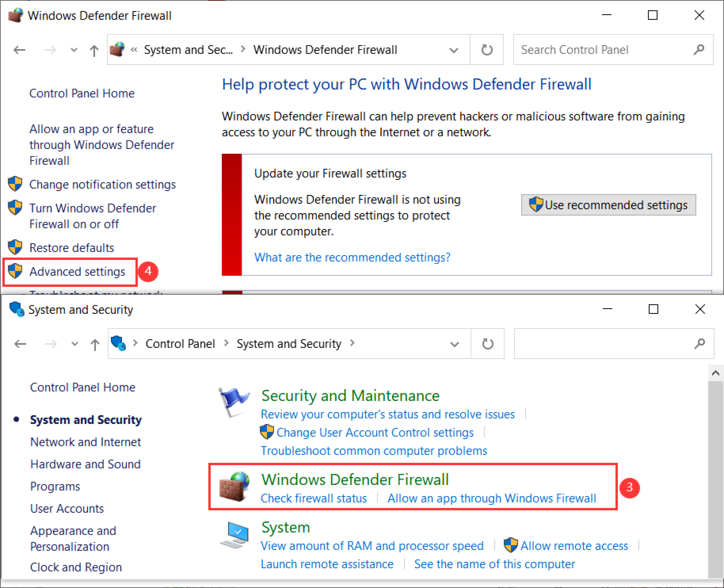Click System and Sec... breadcrumb in Firewall window
Viewport: 724px width, 588px height.
tap(189, 50)
